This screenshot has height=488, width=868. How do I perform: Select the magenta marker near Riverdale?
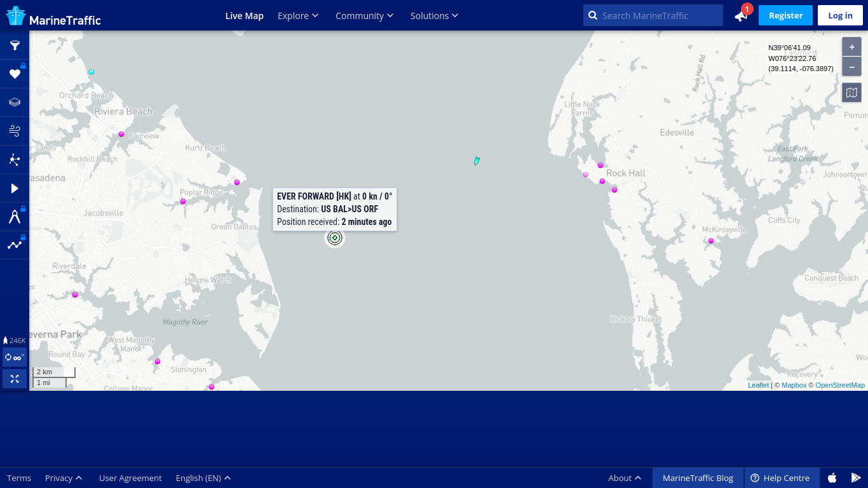click(75, 295)
